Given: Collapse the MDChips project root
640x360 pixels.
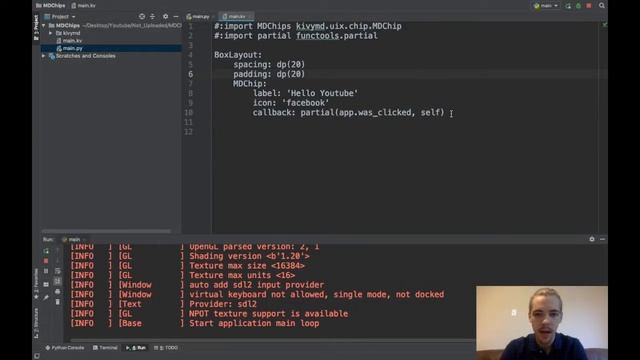Looking at the screenshot, I should tap(44, 25).
